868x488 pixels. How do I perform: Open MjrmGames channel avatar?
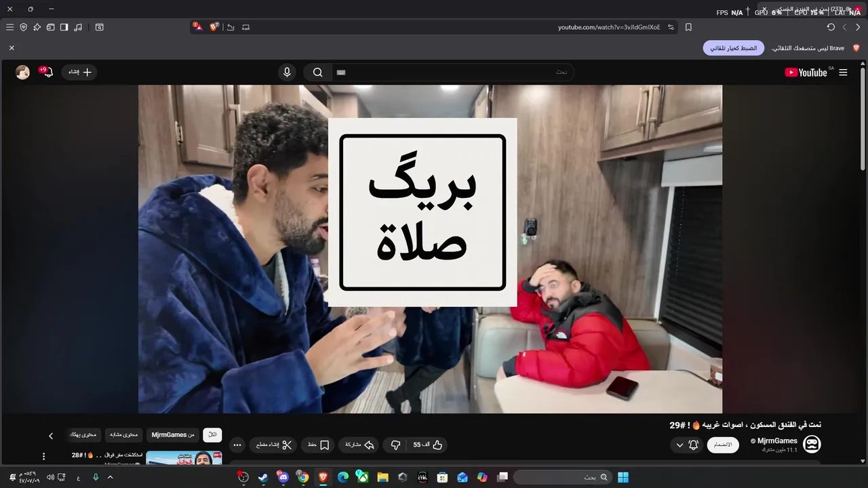812,444
